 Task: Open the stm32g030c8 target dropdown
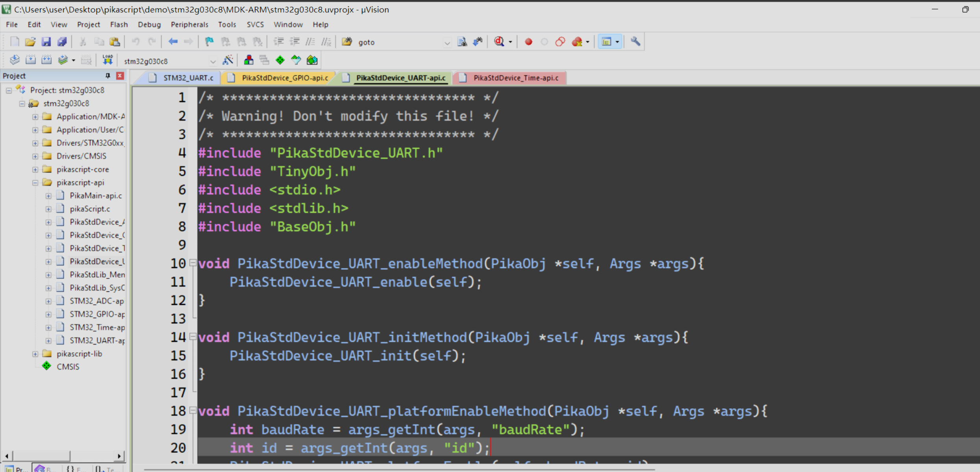click(213, 61)
